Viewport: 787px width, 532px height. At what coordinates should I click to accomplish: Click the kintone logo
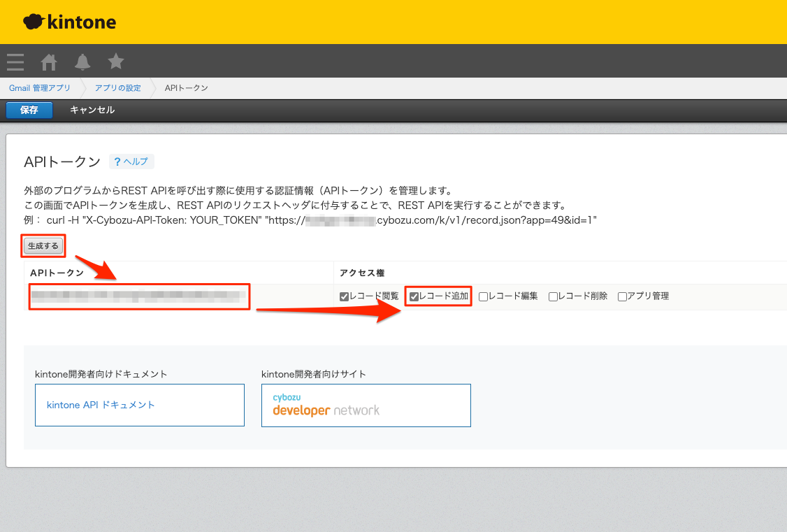point(69,22)
